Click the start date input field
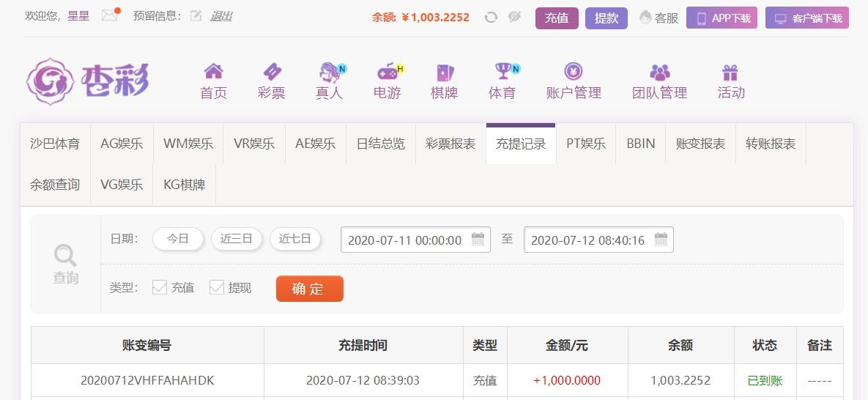Image resolution: width=868 pixels, height=400 pixels. [415, 240]
